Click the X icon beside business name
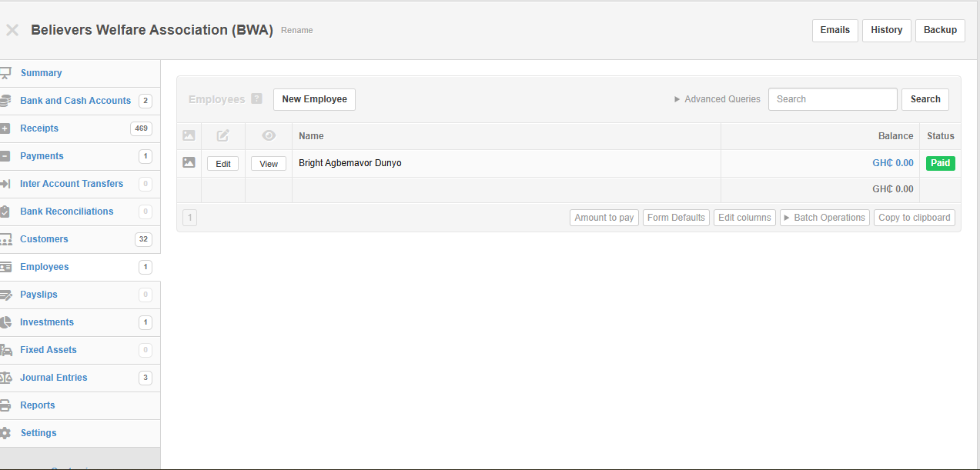Image resolution: width=980 pixels, height=470 pixels. pos(12,30)
